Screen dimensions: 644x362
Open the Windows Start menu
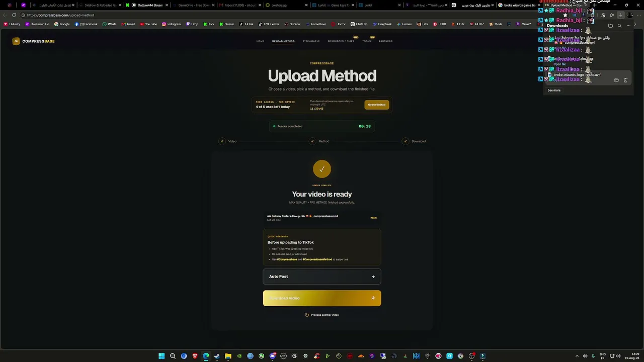pyautogui.click(x=162, y=356)
